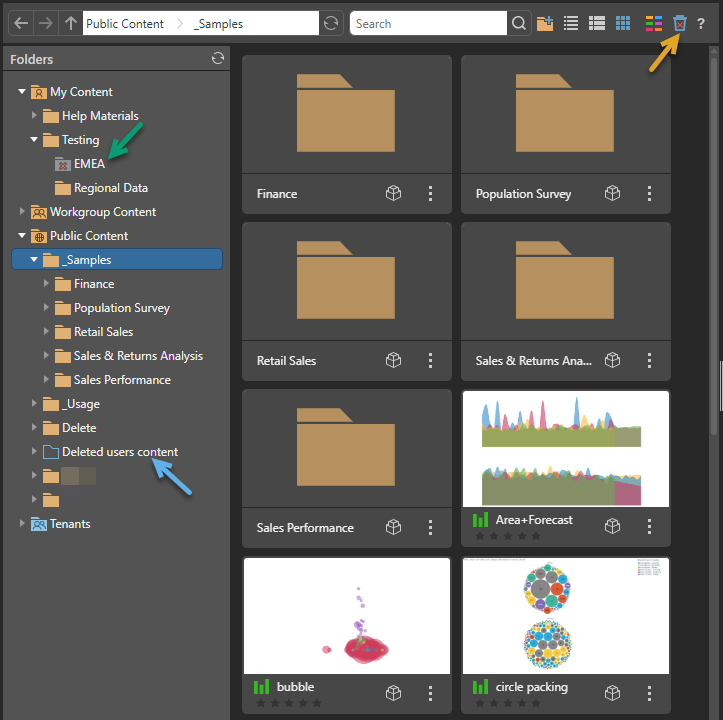Select the EMEA folder in tree
The width and height of the screenshot is (723, 720).
(x=88, y=164)
